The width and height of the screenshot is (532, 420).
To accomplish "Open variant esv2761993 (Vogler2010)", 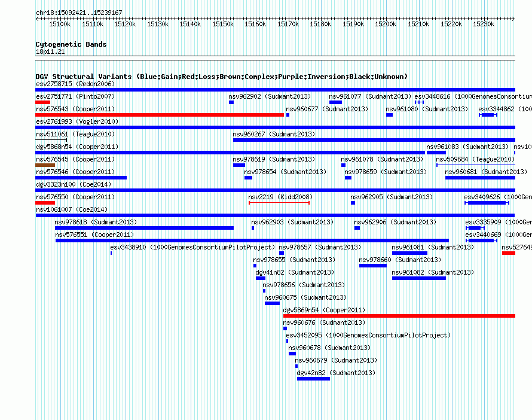I will coord(77,121).
